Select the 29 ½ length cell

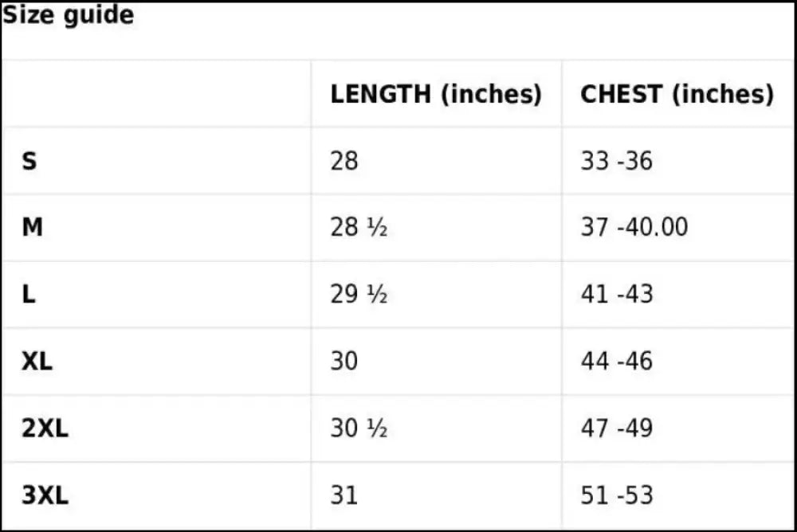359,295
